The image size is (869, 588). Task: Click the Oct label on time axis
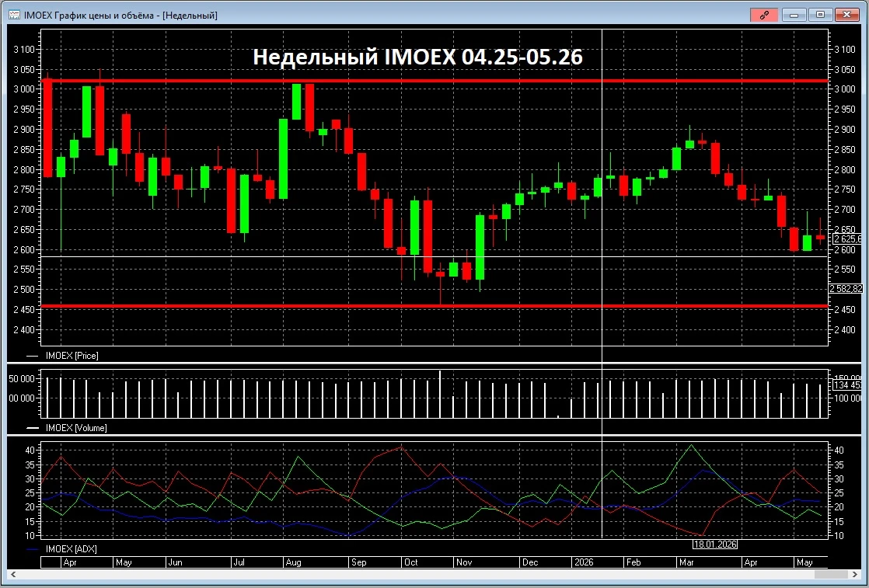[410, 562]
